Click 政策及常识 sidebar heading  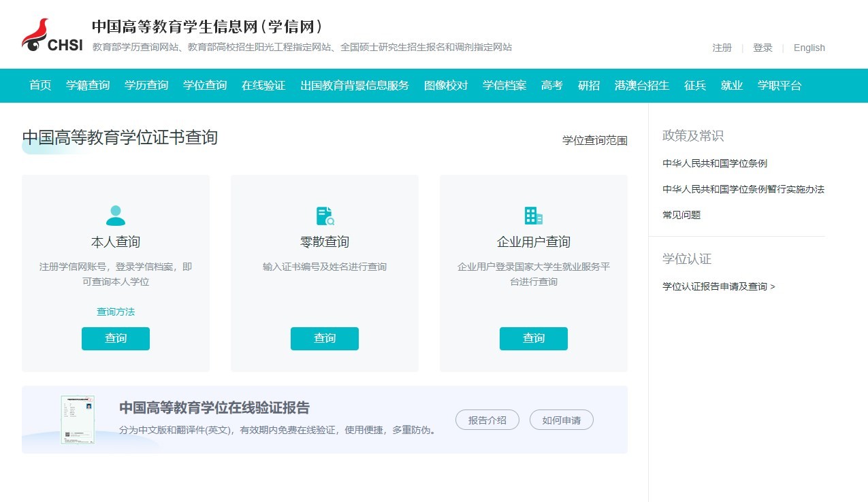click(693, 136)
